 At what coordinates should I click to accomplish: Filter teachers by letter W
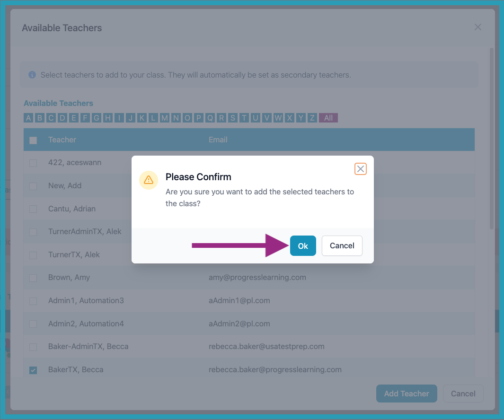[278, 118]
